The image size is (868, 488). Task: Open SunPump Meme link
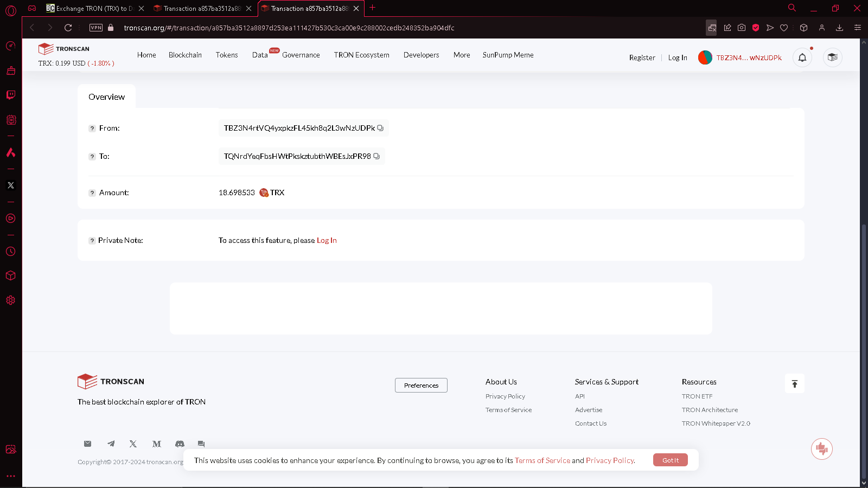[x=508, y=55]
